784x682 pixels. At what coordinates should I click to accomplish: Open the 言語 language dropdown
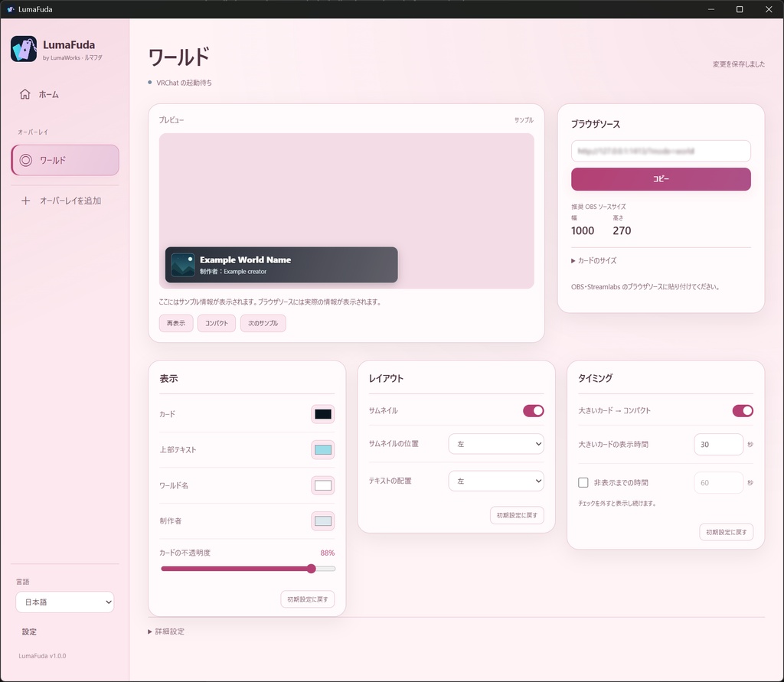65,602
